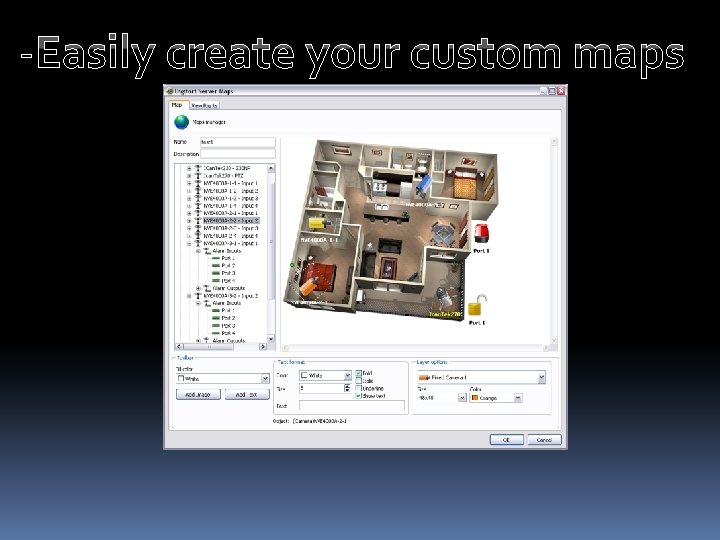This screenshot has width=720, height=540.
Task: Select the NVE4000A-2-4 Input 4 row
Action: coord(231,236)
